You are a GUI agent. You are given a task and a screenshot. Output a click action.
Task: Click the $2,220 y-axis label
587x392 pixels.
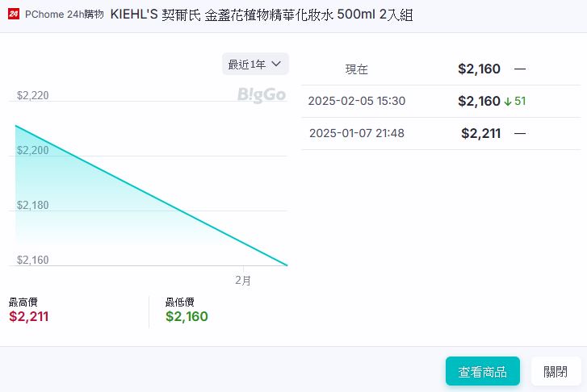[x=33, y=96]
